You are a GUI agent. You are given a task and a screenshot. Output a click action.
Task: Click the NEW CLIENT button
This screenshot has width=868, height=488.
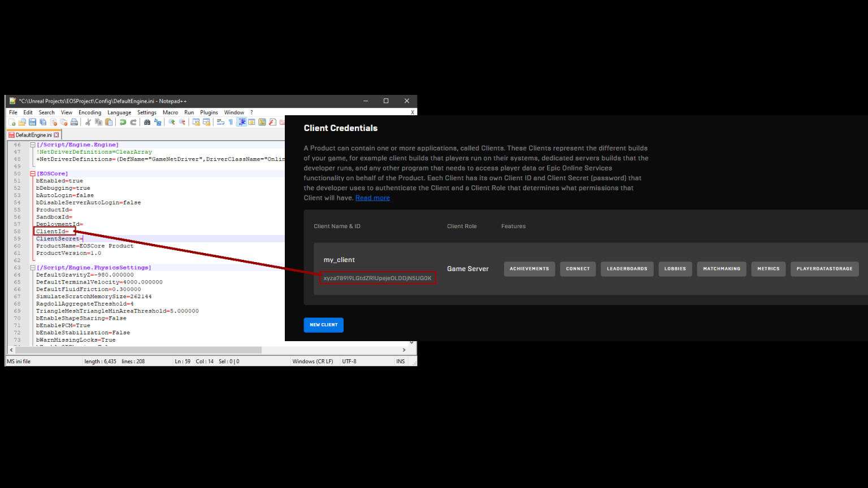tap(323, 325)
